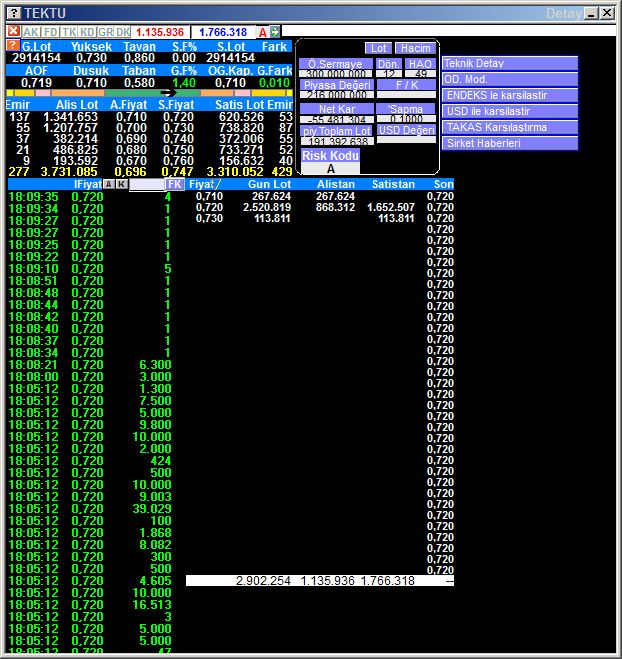622x659 pixels.
Task: Click the KD toolbar icon
Action: point(87,32)
